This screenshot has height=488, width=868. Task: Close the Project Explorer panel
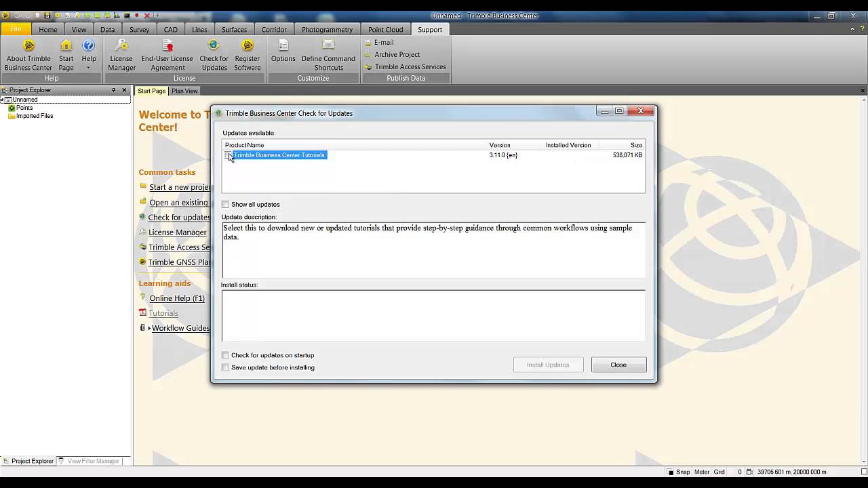[x=124, y=90]
